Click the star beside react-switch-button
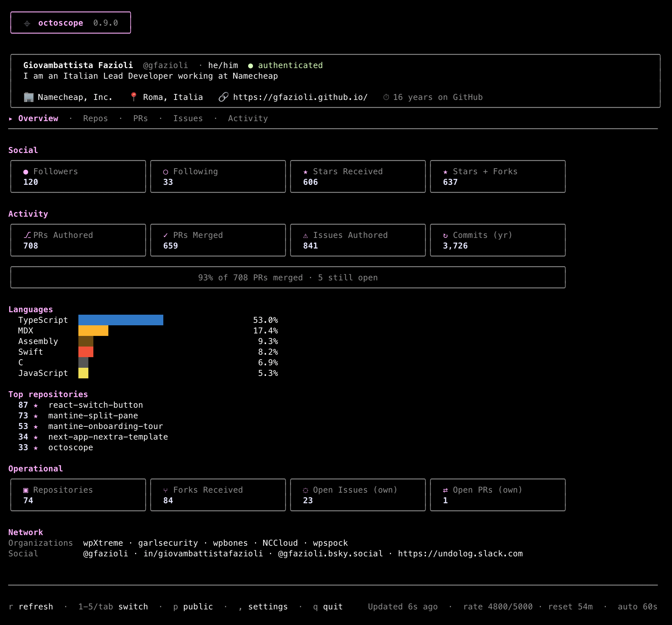This screenshot has height=625, width=672. click(x=36, y=405)
